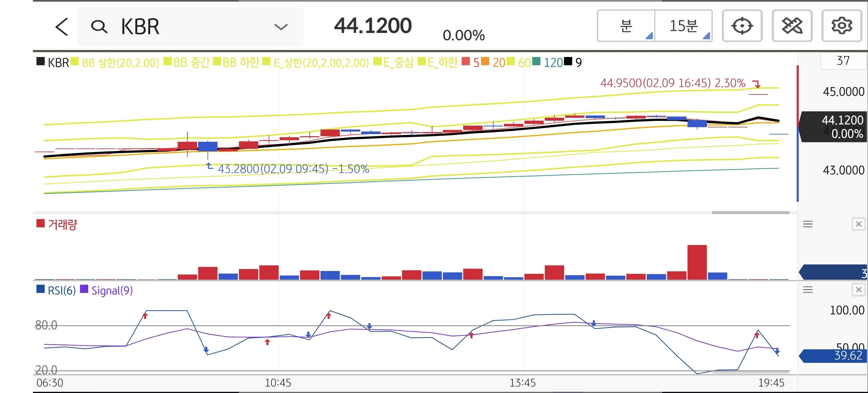868x393 pixels.
Task: Expand the KBR symbol dropdown chevron
Action: 281,27
